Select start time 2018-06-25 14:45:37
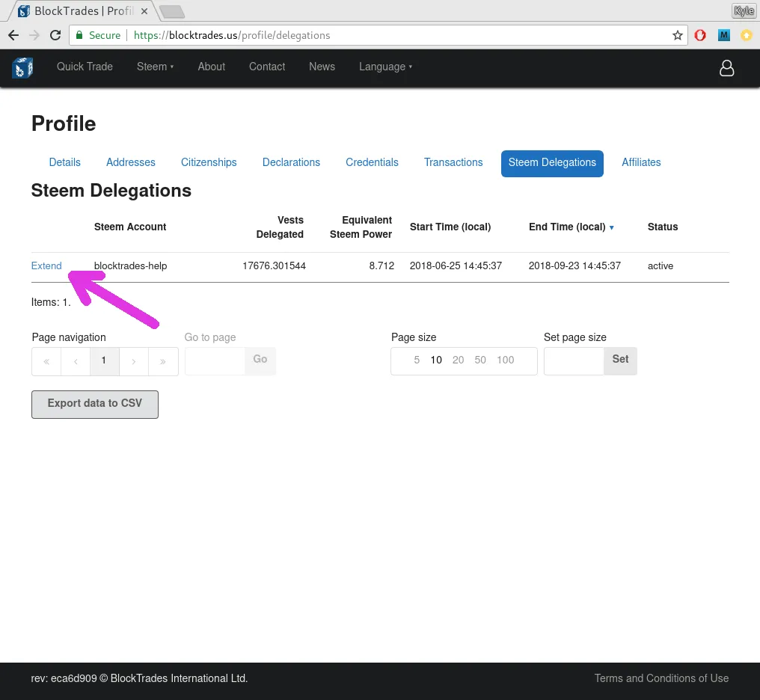 pos(456,265)
